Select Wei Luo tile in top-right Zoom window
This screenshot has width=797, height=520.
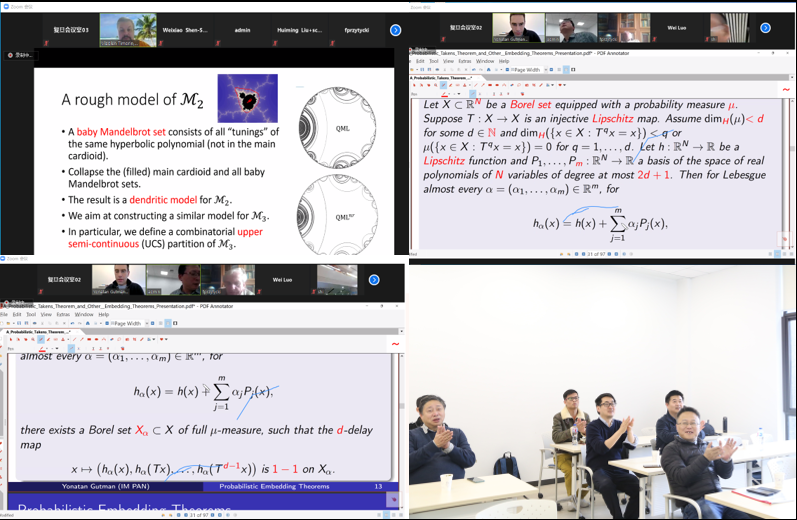[677, 28]
